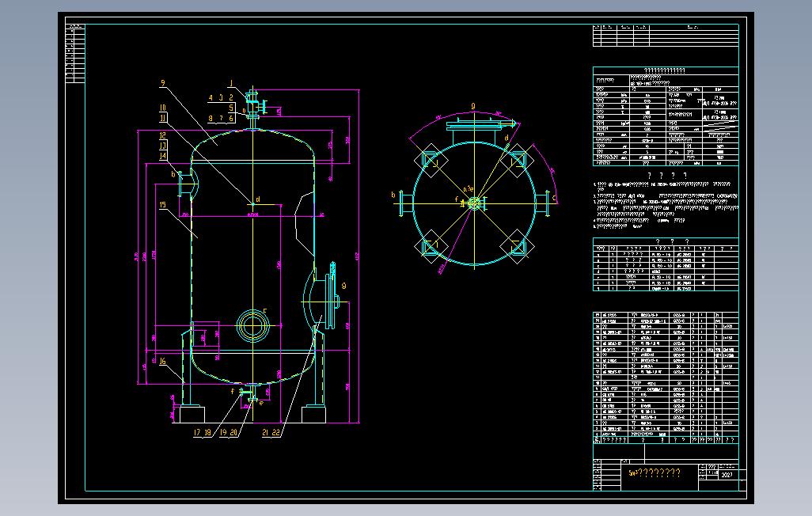
Task: Select the '21 22' balloon label below the vessel
Action: point(271,433)
